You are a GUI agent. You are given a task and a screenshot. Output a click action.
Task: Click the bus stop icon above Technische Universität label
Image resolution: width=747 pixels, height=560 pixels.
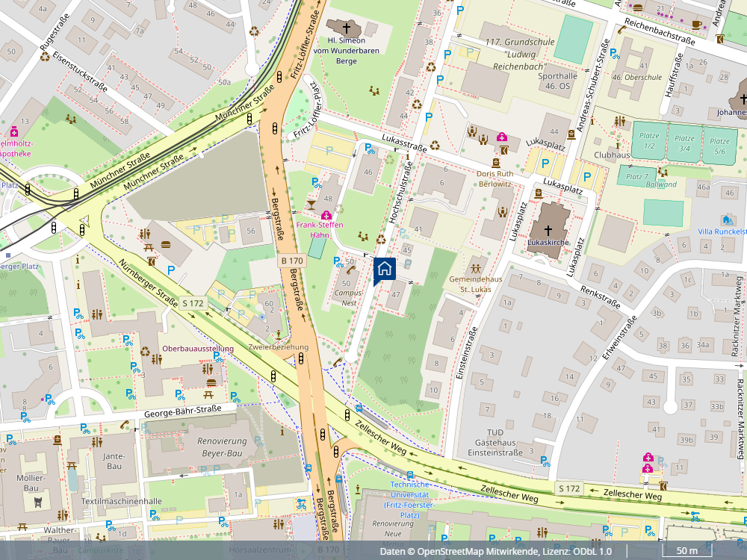point(409,475)
